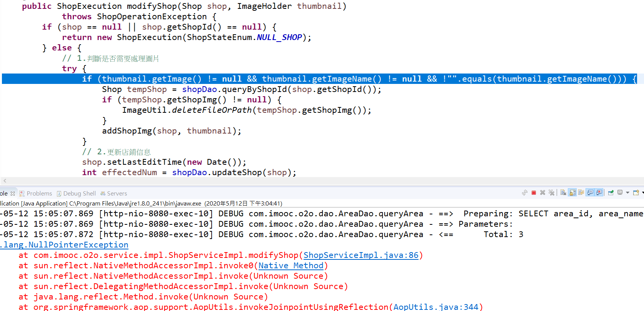Screen dimensions: 644x311
Task: Open the Display Selected Console dropdown arrow
Action: coord(627,192)
